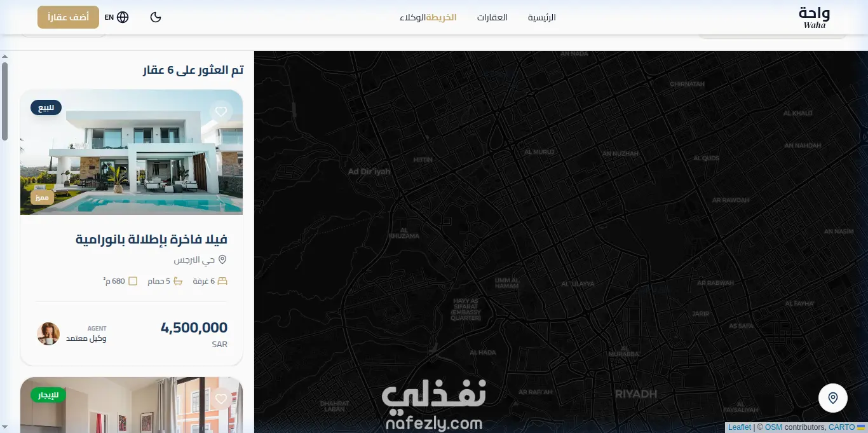Image resolution: width=868 pixels, height=433 pixels.
Task: Open the Leaflet attribution link
Action: pyautogui.click(x=740, y=427)
